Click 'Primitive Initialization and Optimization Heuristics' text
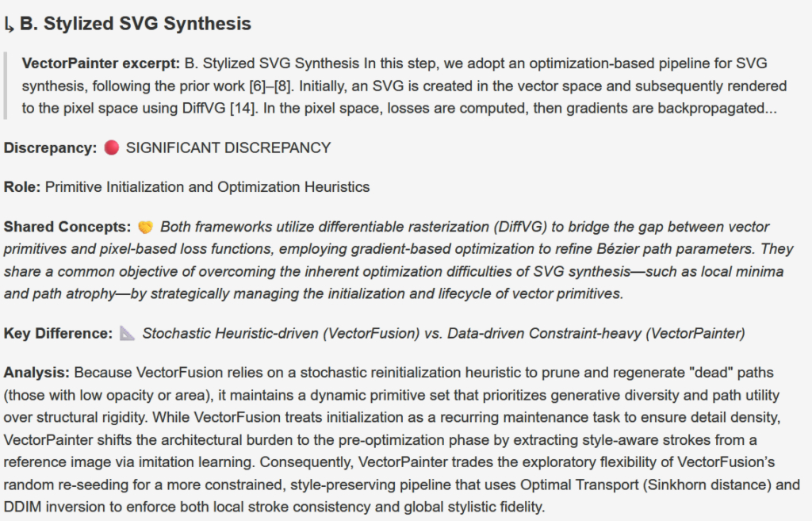This screenshot has height=521, width=812. pos(207,187)
